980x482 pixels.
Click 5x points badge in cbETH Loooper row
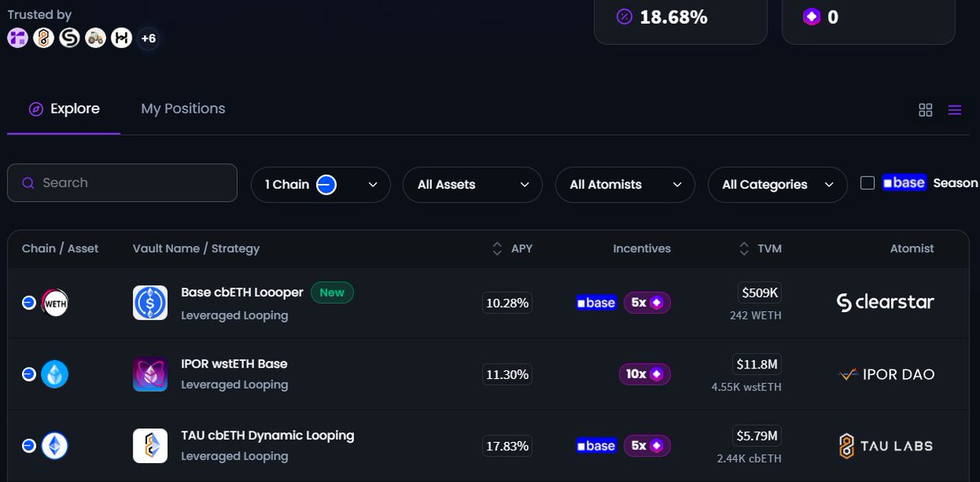point(647,303)
